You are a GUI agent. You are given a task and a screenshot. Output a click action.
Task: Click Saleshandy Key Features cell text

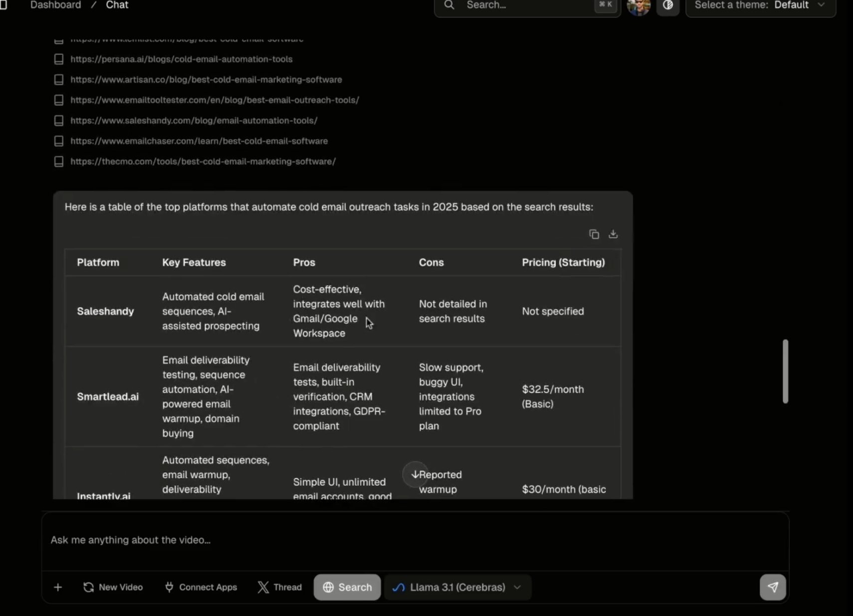coord(213,311)
